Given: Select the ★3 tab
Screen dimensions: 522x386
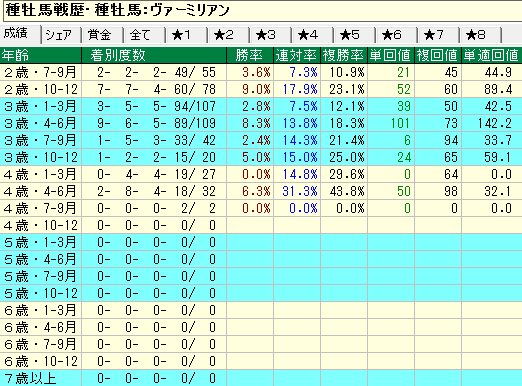Looking at the screenshot, I should click(271, 35).
